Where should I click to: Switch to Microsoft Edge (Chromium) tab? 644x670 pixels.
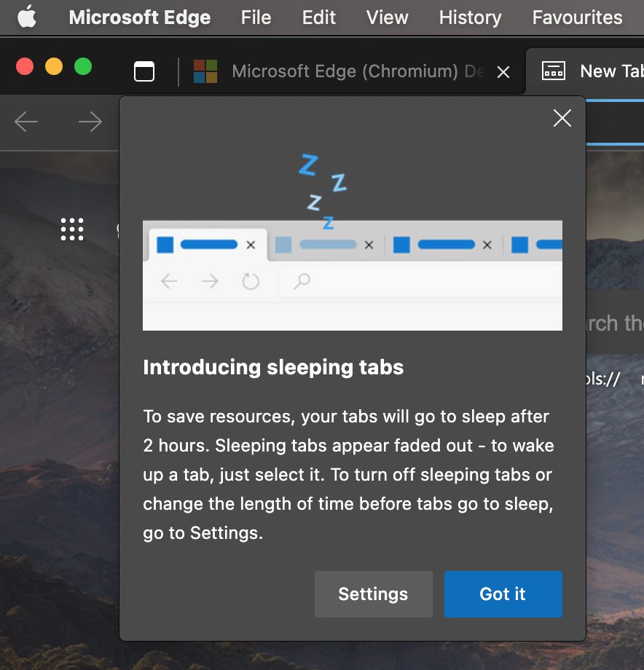coord(350,71)
